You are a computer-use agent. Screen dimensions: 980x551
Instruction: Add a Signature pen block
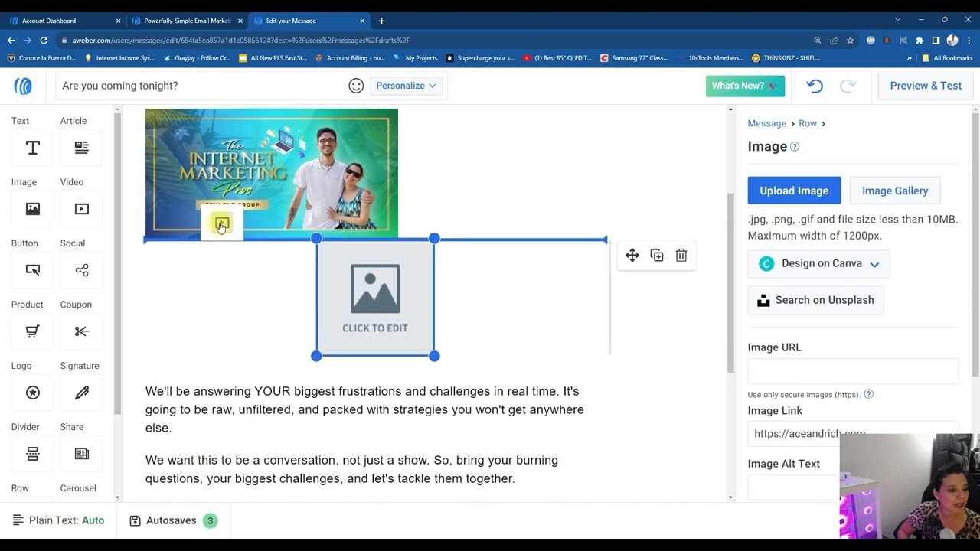(x=82, y=393)
